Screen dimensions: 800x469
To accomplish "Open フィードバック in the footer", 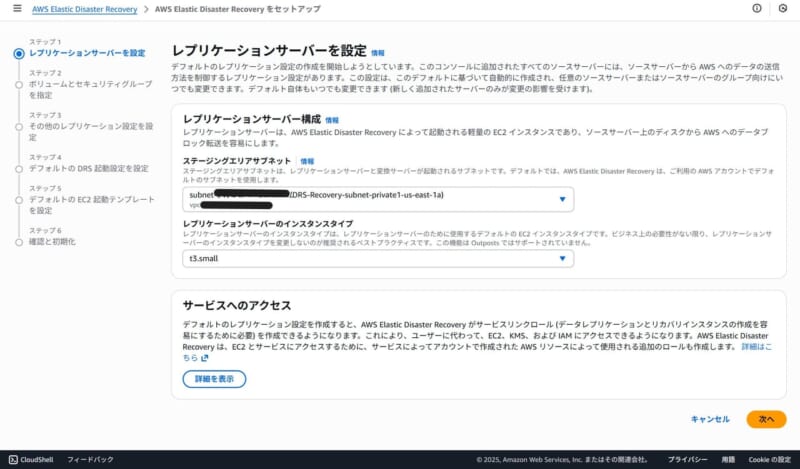I will 90,459.
